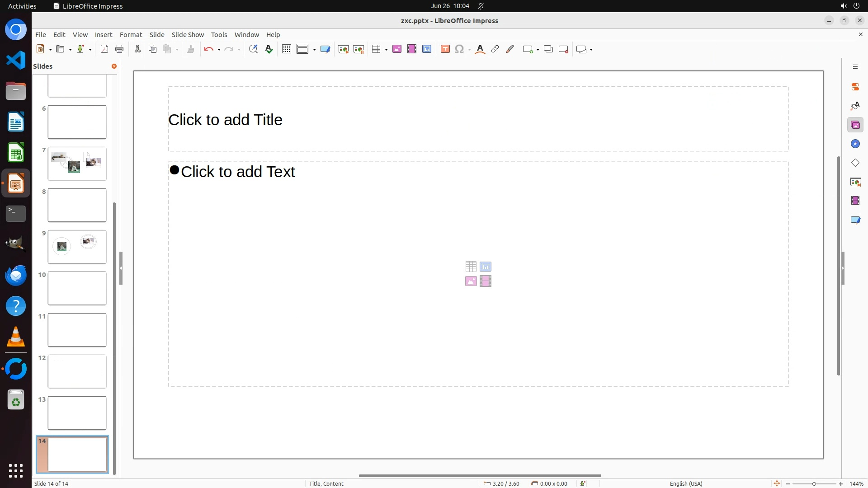Screen dimensions: 868x488
Task: Open the Slide Show menu
Action: point(188,35)
